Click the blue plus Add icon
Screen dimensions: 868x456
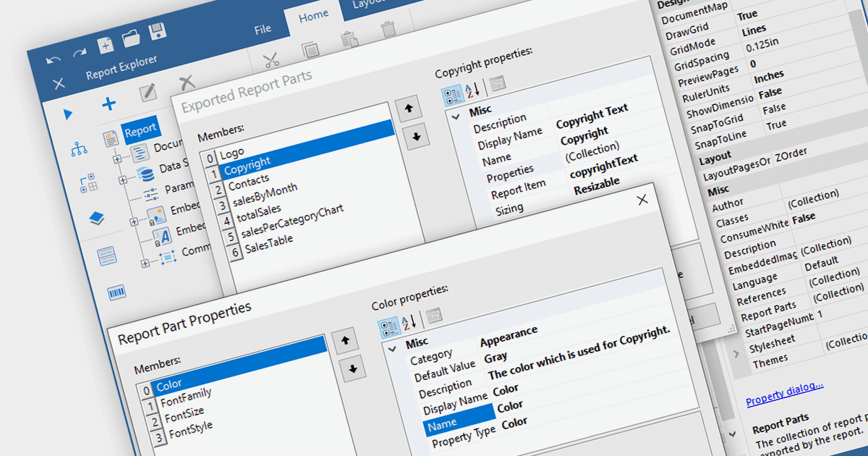[109, 104]
